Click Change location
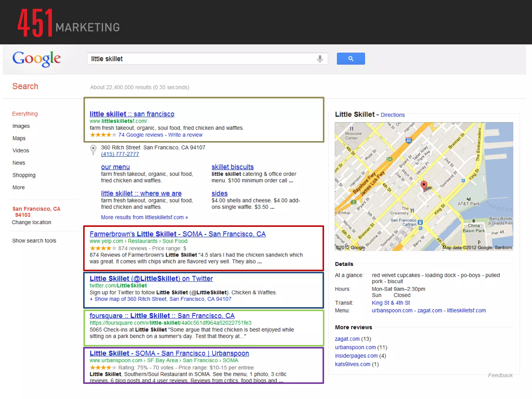This screenshot has width=532, height=399. (31, 222)
